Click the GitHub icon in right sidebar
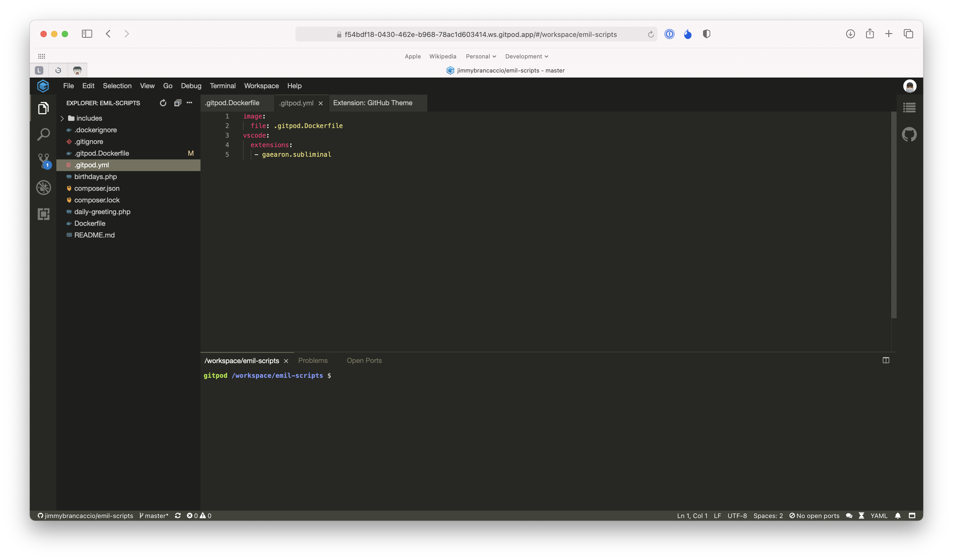The image size is (953, 560). pos(909,134)
